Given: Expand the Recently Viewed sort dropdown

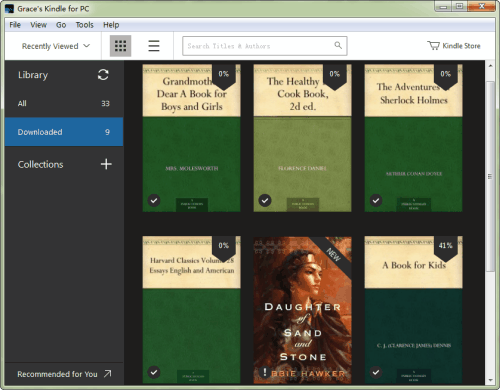Looking at the screenshot, I should (x=56, y=46).
